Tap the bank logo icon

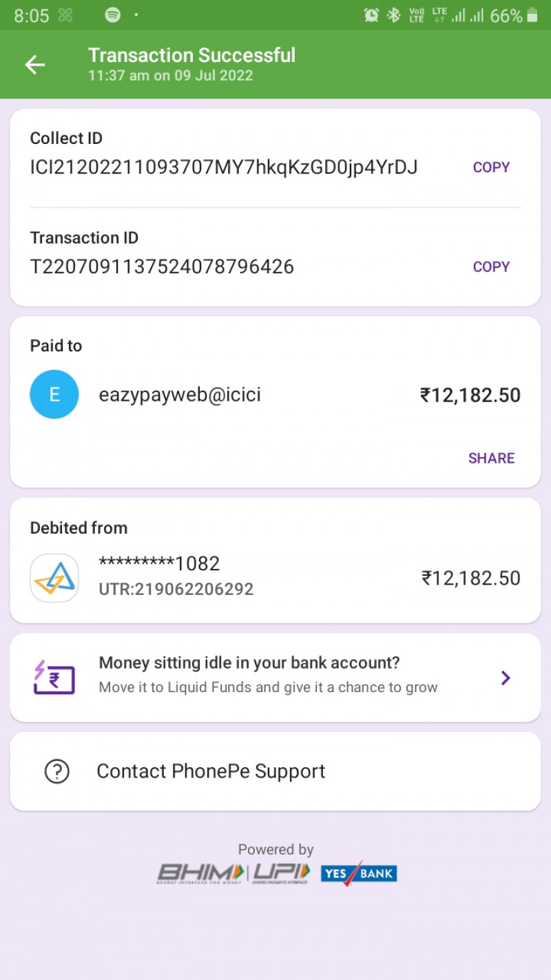pyautogui.click(x=54, y=578)
